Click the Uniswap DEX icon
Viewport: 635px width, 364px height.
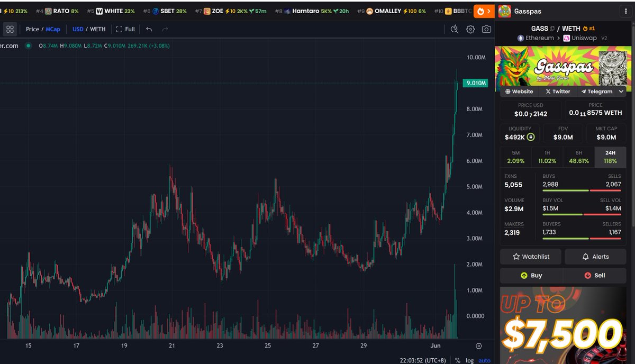[566, 38]
